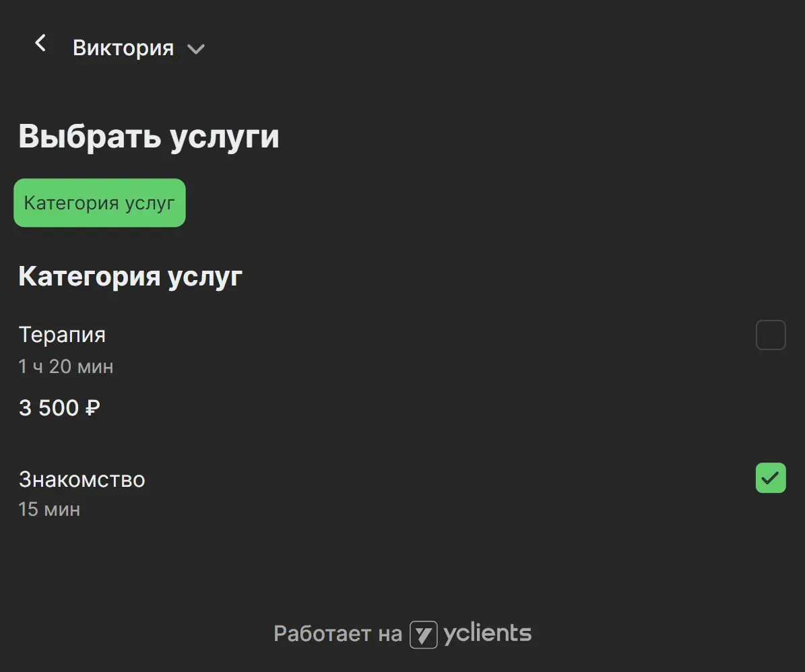
Task: Open the yclients wordmark link
Action: pyautogui.click(x=487, y=634)
